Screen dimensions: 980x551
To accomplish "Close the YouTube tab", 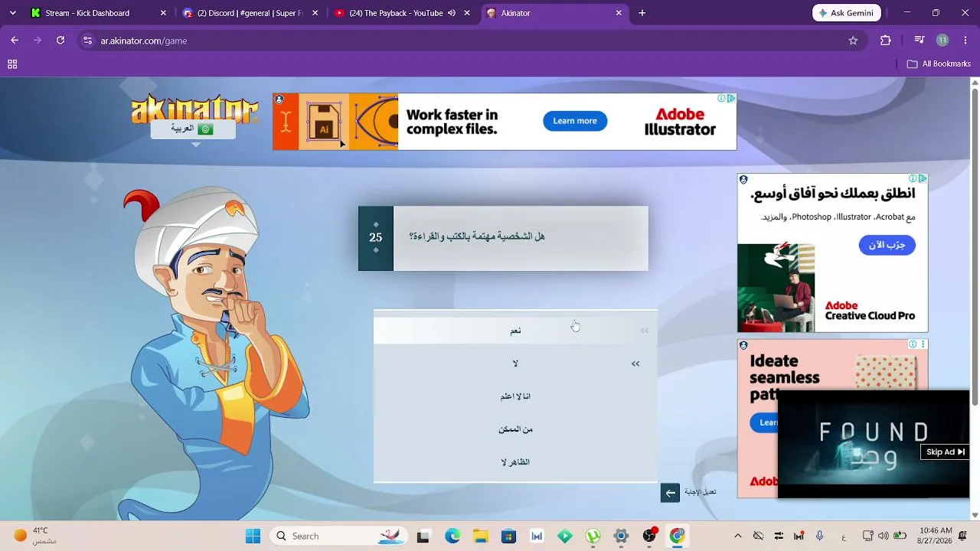I will [x=467, y=13].
